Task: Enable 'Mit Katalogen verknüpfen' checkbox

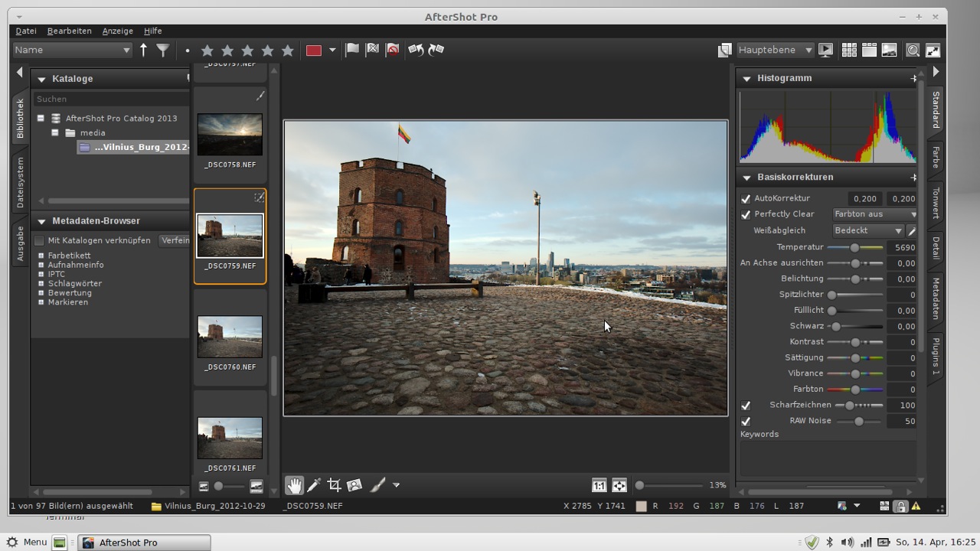Action: (x=40, y=240)
